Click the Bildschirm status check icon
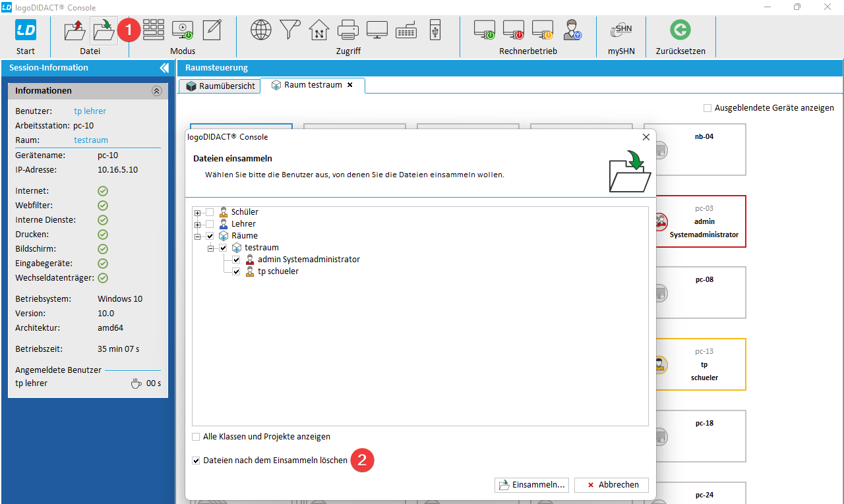Viewport: 844px width, 504px height. click(x=103, y=249)
